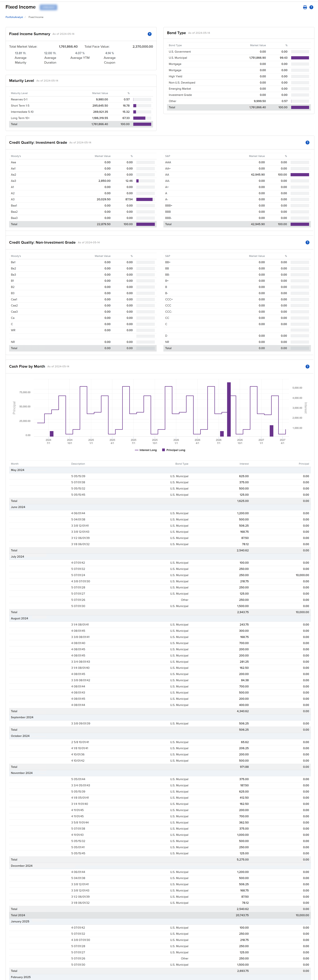Screen dimensions: 318x980
Task: Open help for Credit Quality: Non-Investment Grade
Action: pos(307,242)
